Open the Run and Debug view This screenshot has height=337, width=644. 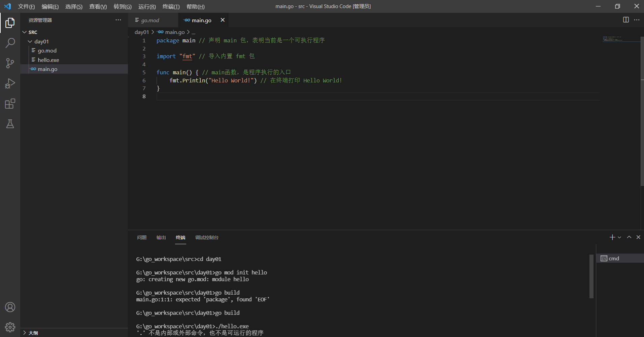click(10, 83)
